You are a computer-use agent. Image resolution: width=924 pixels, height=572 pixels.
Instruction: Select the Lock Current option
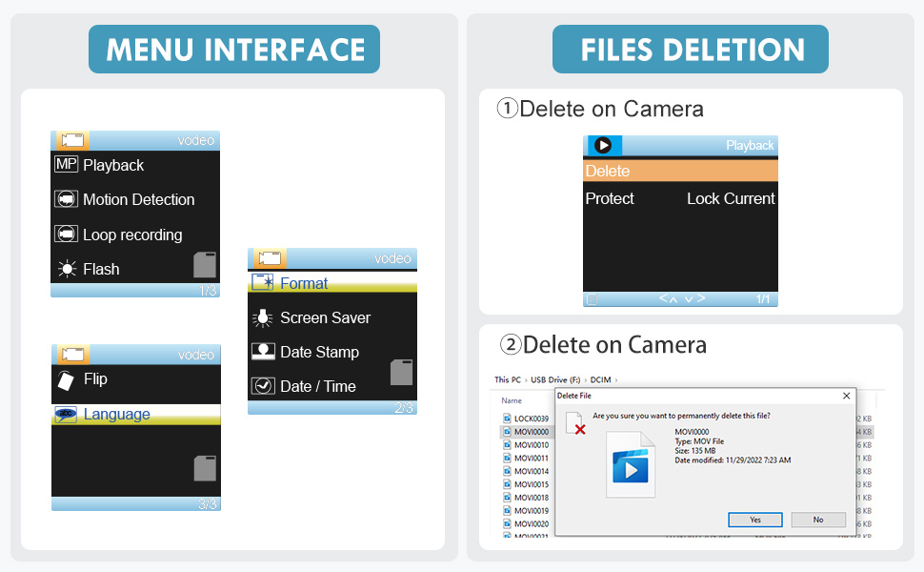click(x=731, y=198)
